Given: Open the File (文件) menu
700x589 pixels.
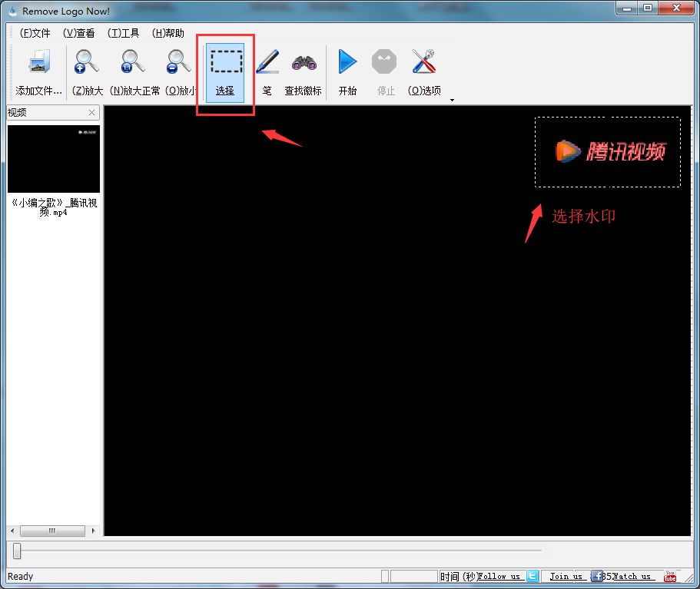Looking at the screenshot, I should 35,33.
